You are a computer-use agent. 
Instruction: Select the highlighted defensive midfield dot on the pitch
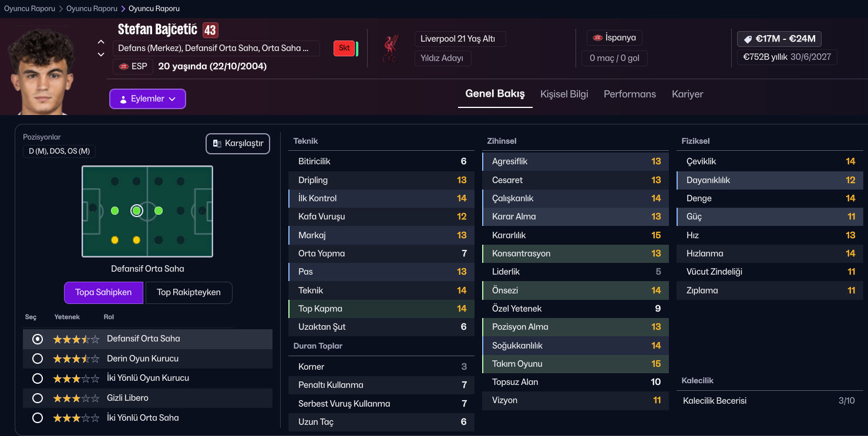(137, 211)
